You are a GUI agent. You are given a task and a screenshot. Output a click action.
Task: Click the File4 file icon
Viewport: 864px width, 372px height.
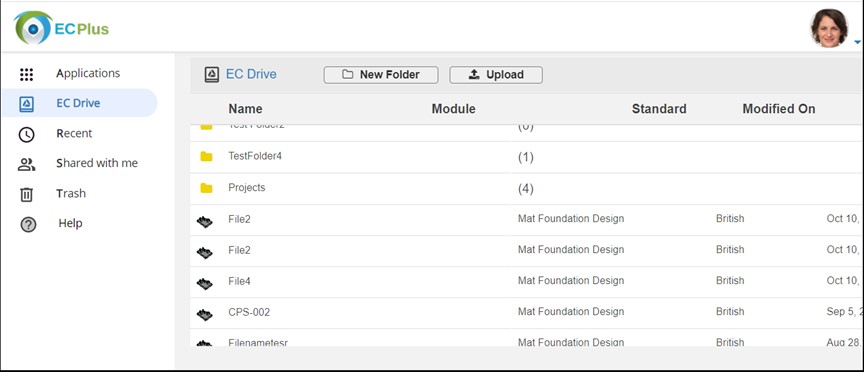pyautogui.click(x=204, y=283)
